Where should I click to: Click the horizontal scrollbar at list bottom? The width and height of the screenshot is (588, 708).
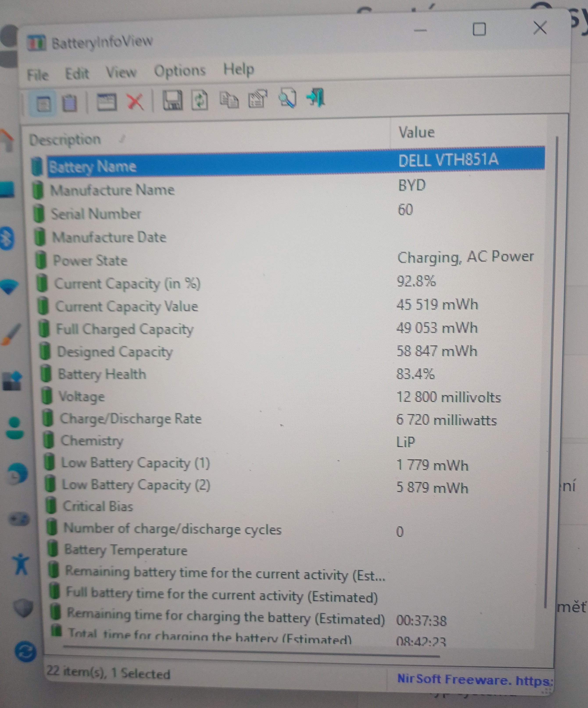click(251, 651)
